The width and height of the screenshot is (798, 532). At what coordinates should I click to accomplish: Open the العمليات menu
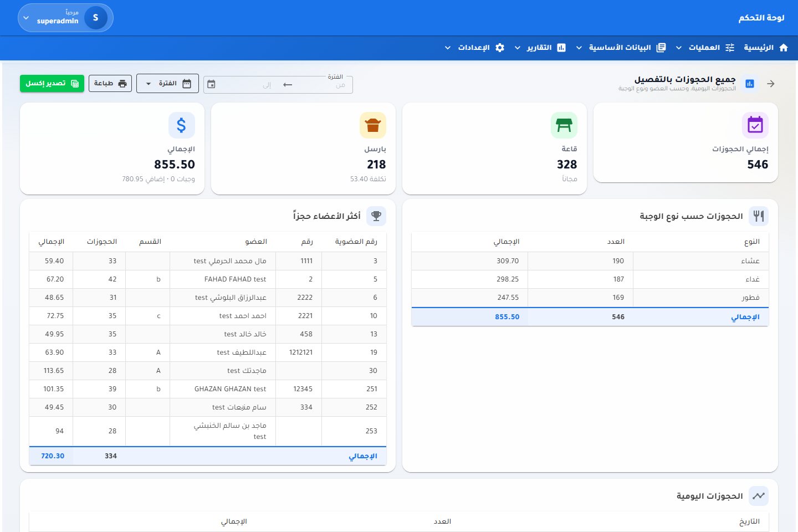(x=704, y=48)
